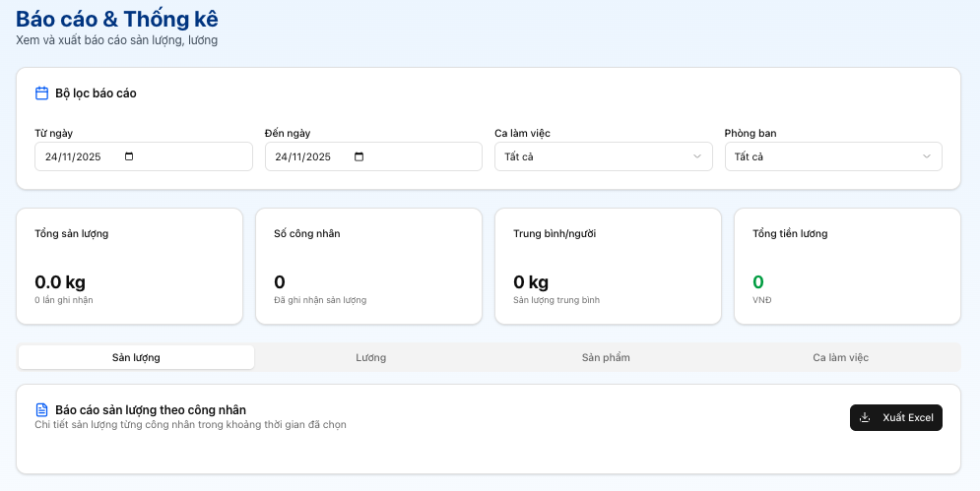Expand the Phòng ban dropdown
Viewport: 980px width, 491px height.
coord(832,156)
